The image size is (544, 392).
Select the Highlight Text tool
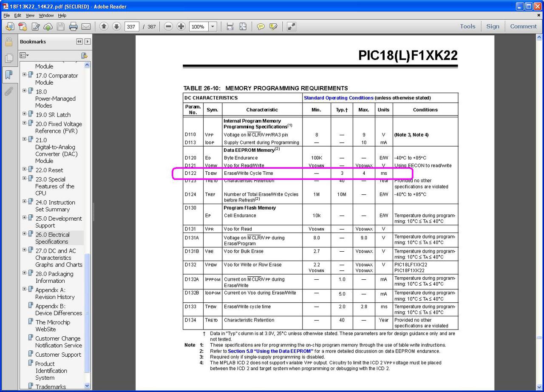tap(273, 26)
